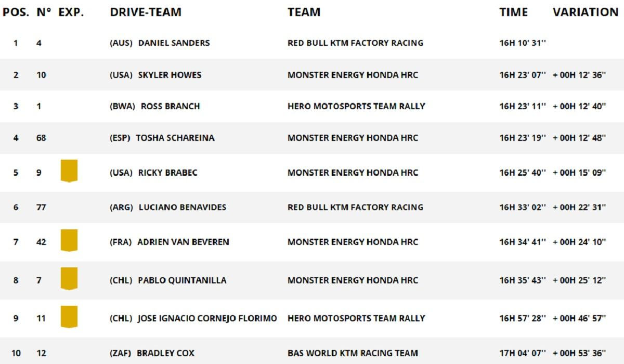Open Luciano Benavides rider entry

182,207
